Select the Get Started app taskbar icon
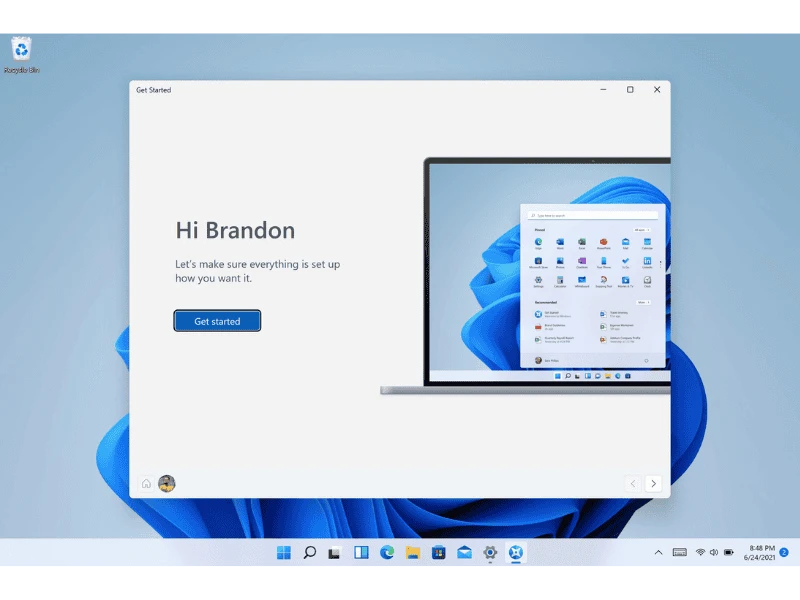The image size is (800, 600). (516, 553)
